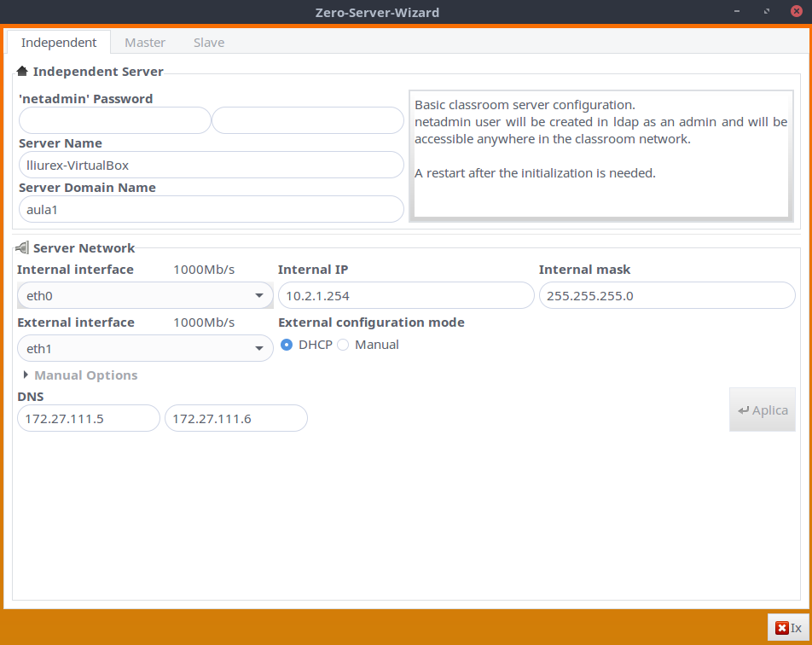Click the Internal IP field
This screenshot has width=812, height=645.
pyautogui.click(x=405, y=296)
